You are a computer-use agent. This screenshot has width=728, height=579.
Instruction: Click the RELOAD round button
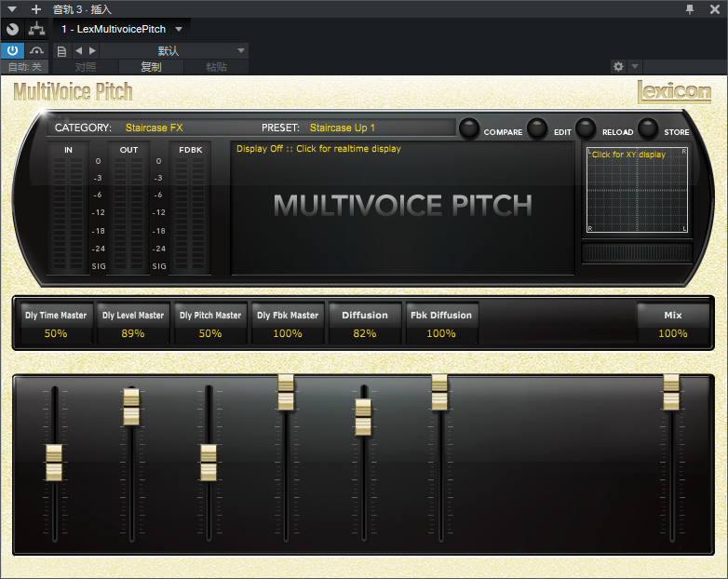point(586,128)
